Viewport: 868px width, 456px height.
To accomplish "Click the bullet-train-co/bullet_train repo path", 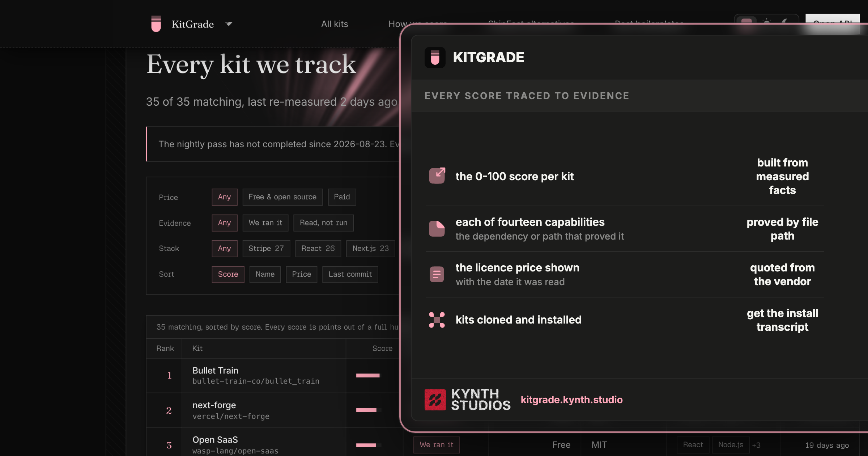I will [256, 381].
